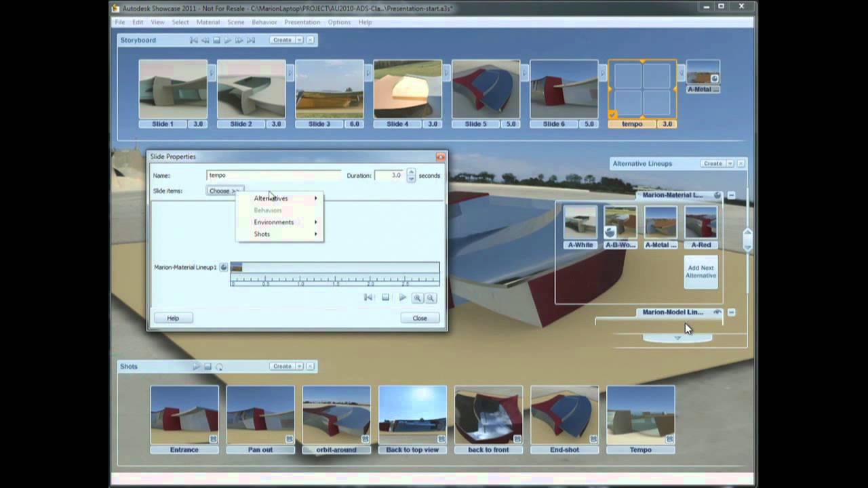
Task: Open the Material menu
Action: [x=208, y=22]
